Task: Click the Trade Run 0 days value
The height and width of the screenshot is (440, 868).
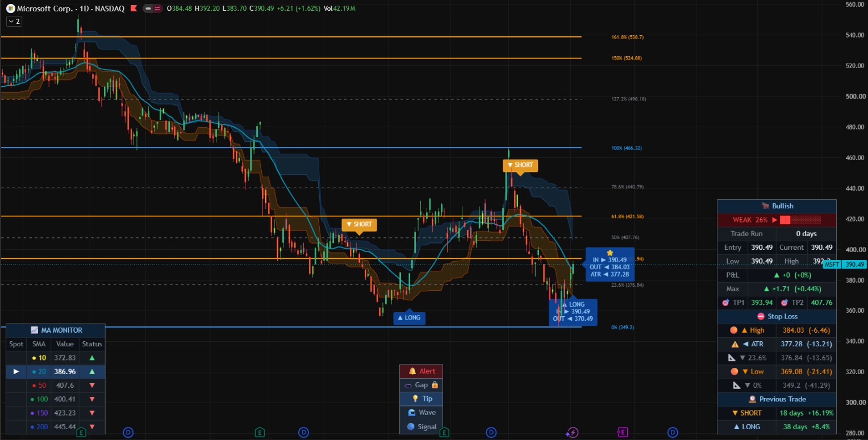Action: (x=806, y=234)
